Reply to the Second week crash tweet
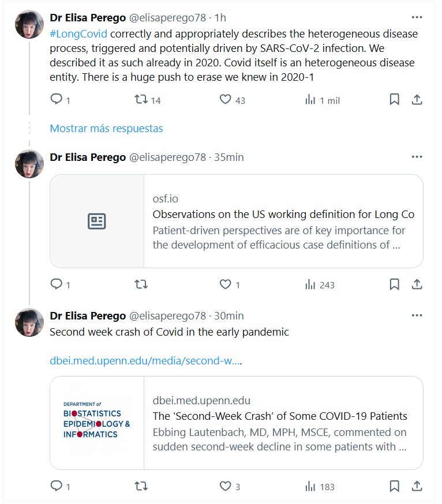442x504 pixels. click(56, 486)
